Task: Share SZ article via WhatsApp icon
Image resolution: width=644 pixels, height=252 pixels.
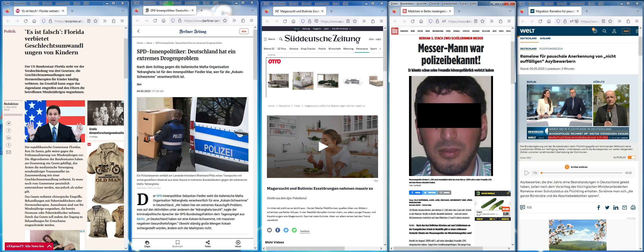Action: pyautogui.click(x=294, y=230)
